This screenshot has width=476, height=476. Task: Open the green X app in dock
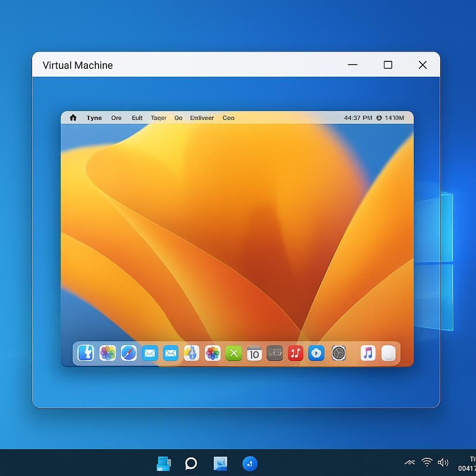233,354
